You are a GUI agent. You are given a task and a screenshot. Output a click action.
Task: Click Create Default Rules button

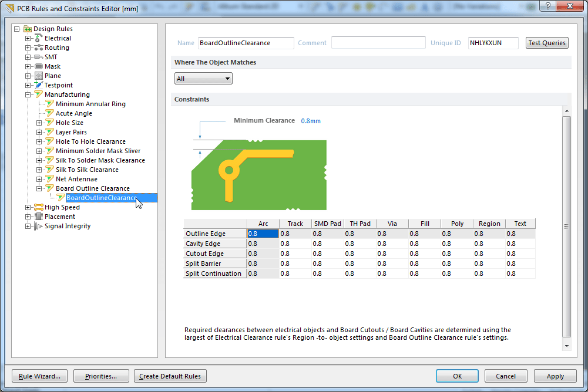(x=170, y=376)
